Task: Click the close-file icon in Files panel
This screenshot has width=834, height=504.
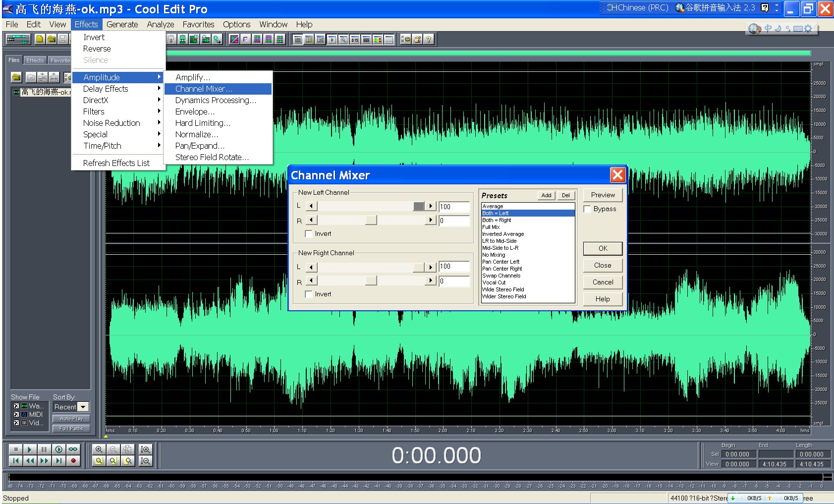Action: coord(31,77)
